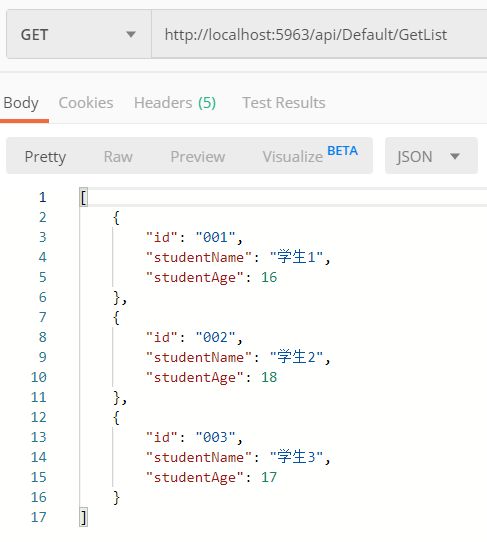Image resolution: width=487 pixels, height=542 pixels.
Task: Switch to the Body tab
Action: coord(21,103)
